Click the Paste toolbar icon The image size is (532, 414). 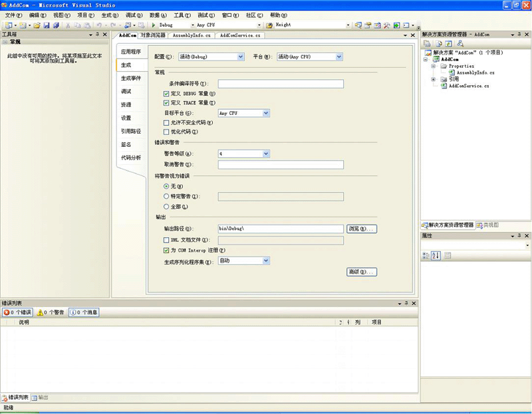point(87,25)
